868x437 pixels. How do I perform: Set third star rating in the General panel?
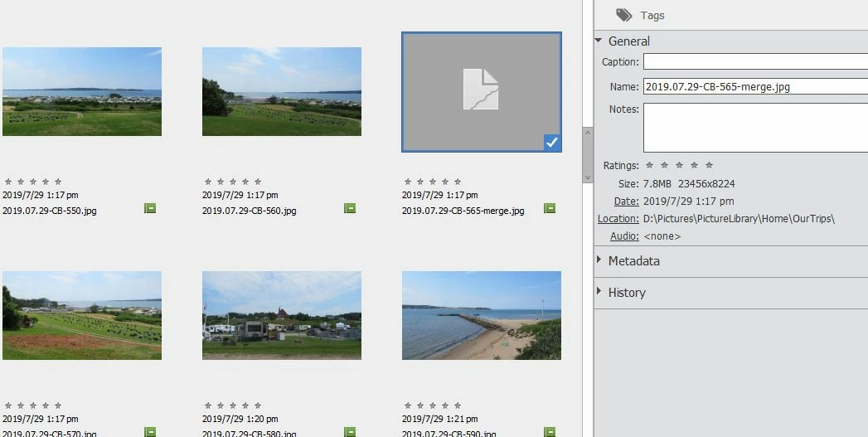pyautogui.click(x=679, y=165)
